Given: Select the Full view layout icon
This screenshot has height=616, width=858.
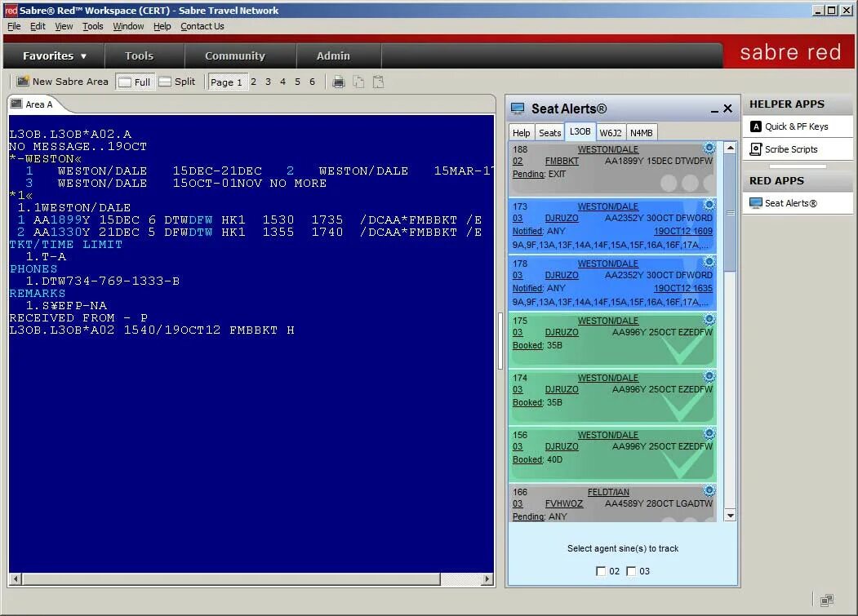Looking at the screenshot, I should (x=125, y=82).
